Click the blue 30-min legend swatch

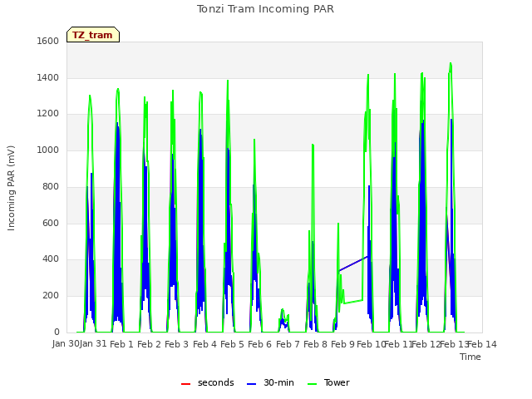[x=251, y=384]
